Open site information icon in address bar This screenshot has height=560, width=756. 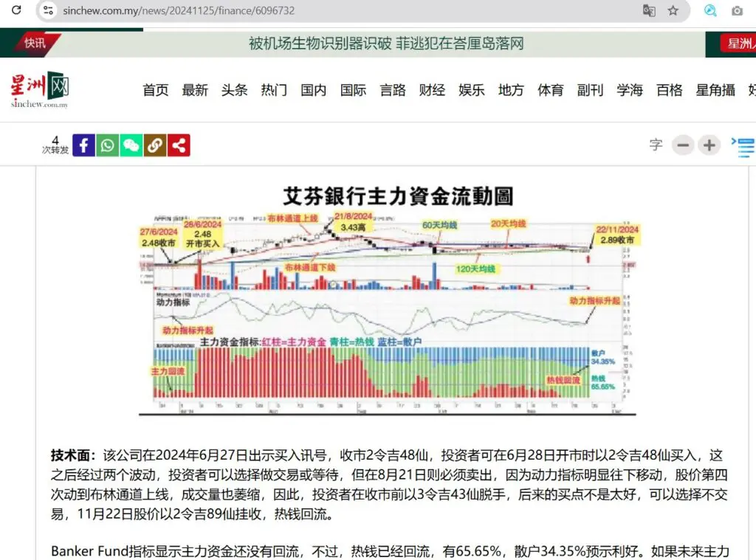48,10
